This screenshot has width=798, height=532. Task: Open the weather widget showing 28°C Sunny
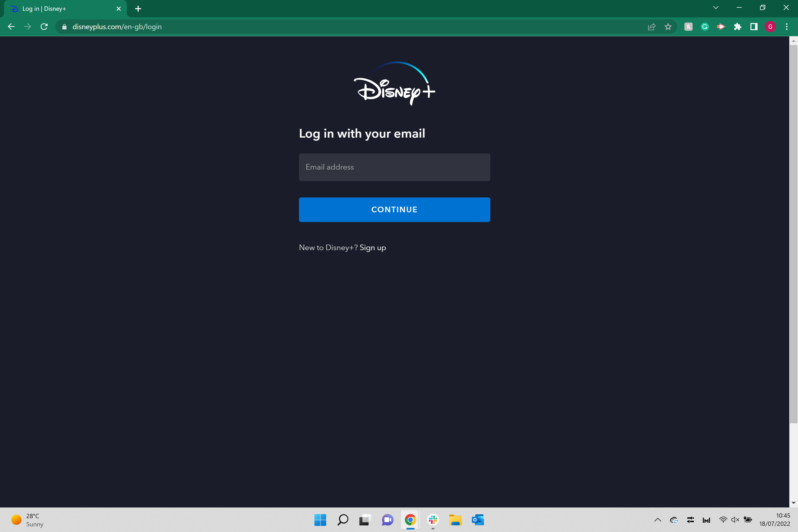[27, 520]
